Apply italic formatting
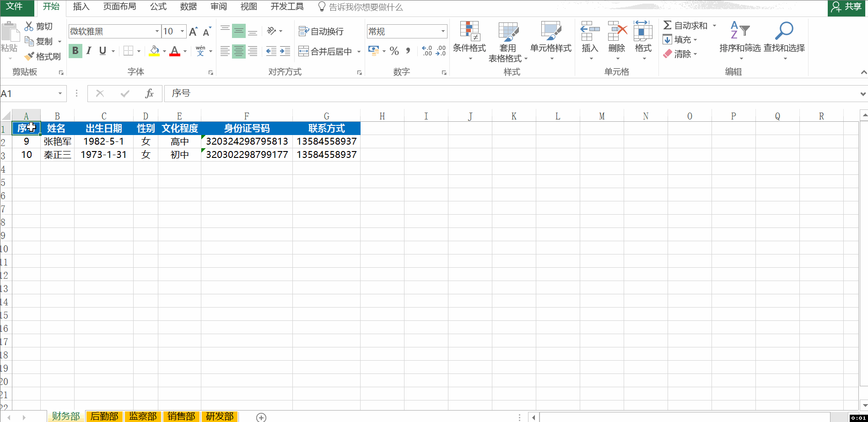This screenshot has width=868, height=422. 88,51
